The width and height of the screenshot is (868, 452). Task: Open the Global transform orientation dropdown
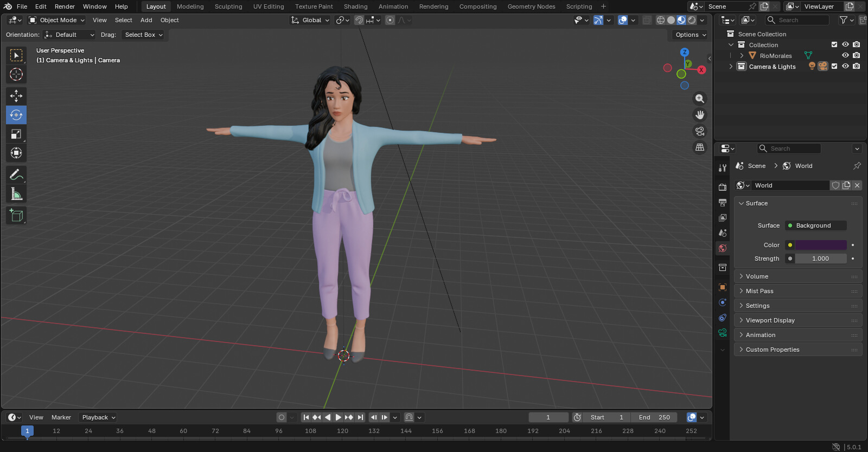(x=310, y=20)
